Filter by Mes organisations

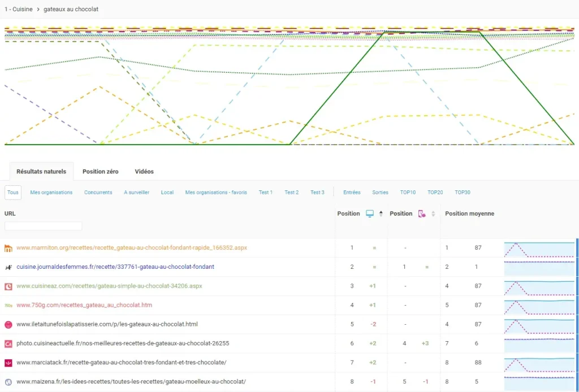click(x=51, y=193)
